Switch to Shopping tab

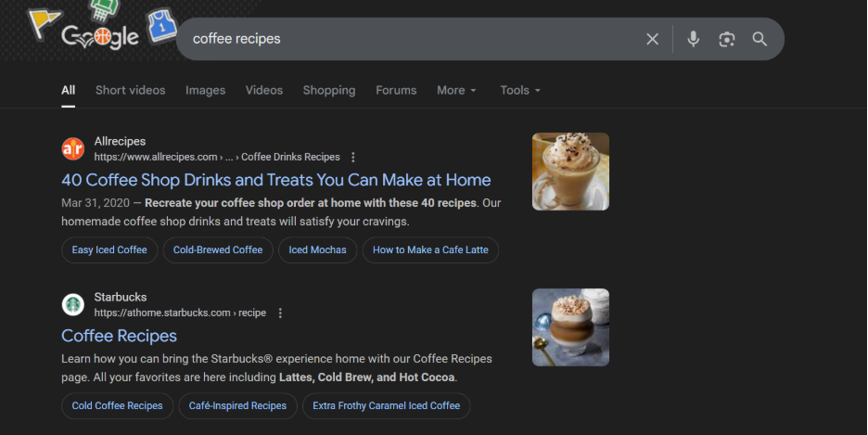[329, 90]
